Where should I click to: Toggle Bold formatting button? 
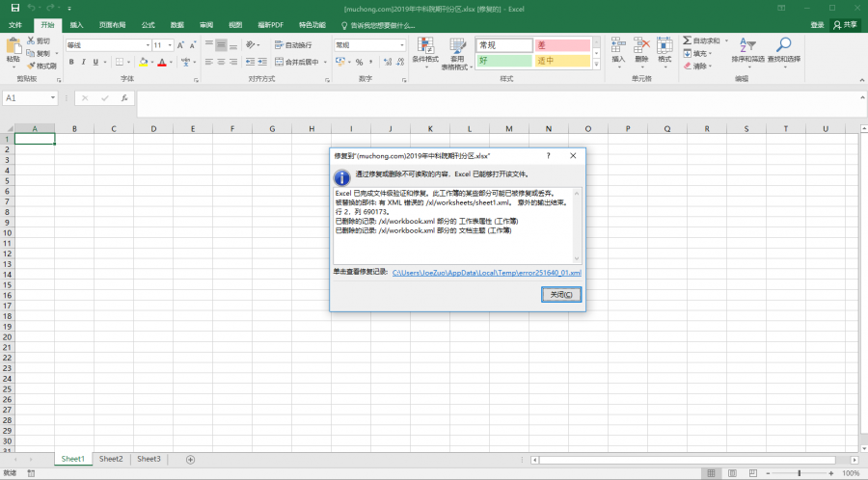point(71,62)
